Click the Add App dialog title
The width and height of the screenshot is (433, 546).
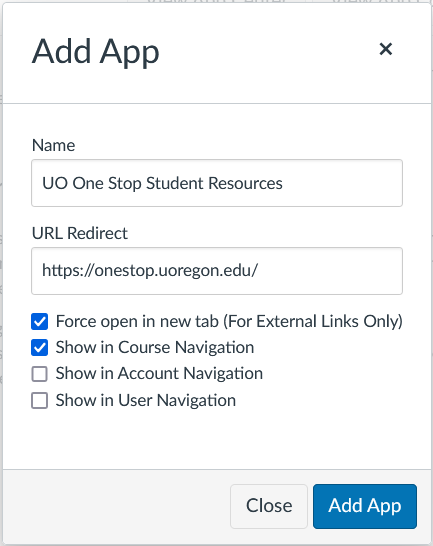[x=96, y=52]
